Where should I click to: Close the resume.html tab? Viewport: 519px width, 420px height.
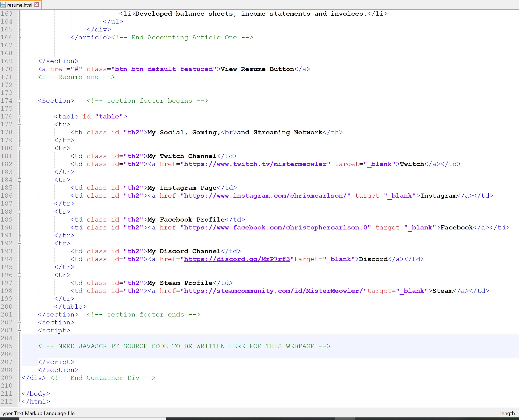(37, 4)
